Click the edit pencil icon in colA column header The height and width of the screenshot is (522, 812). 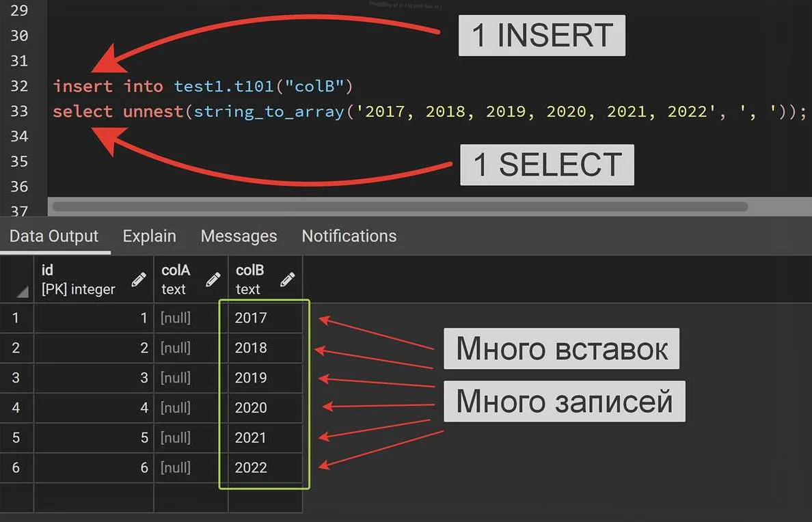click(213, 279)
